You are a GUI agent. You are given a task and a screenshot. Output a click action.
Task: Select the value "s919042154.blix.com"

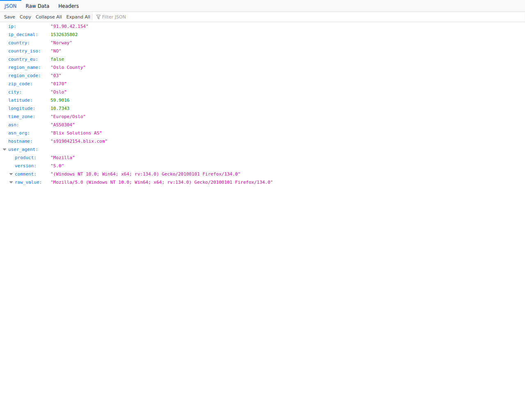[x=79, y=142]
